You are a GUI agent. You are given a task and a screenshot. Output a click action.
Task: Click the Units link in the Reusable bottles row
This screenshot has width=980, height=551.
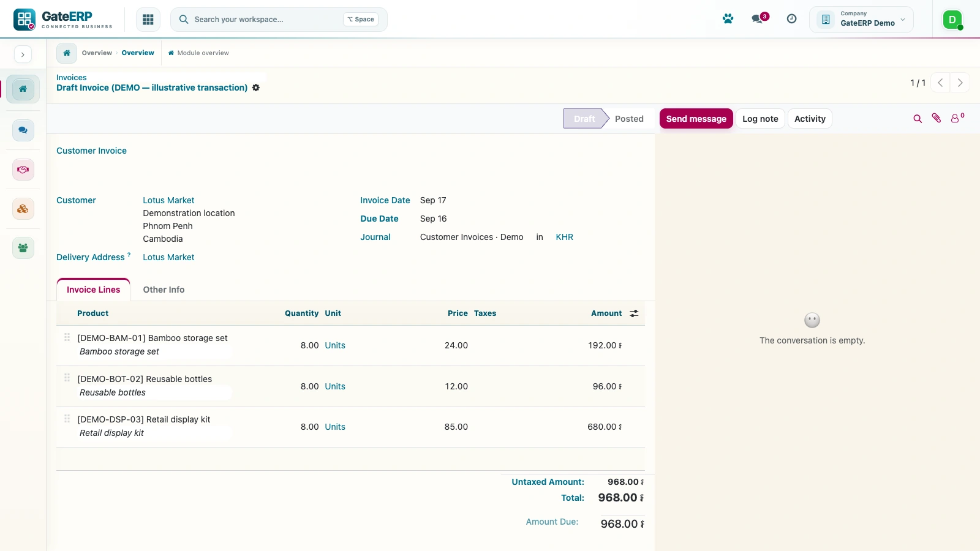tap(335, 386)
